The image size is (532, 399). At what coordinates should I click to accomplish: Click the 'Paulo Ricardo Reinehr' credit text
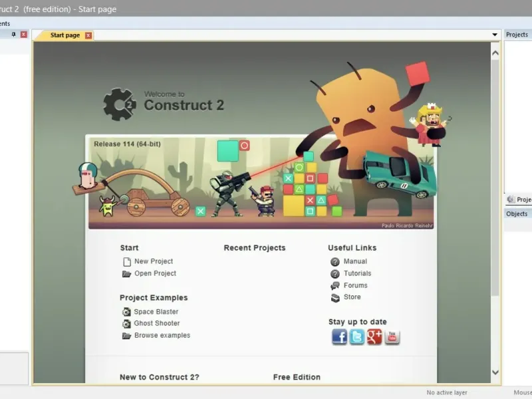click(x=407, y=225)
